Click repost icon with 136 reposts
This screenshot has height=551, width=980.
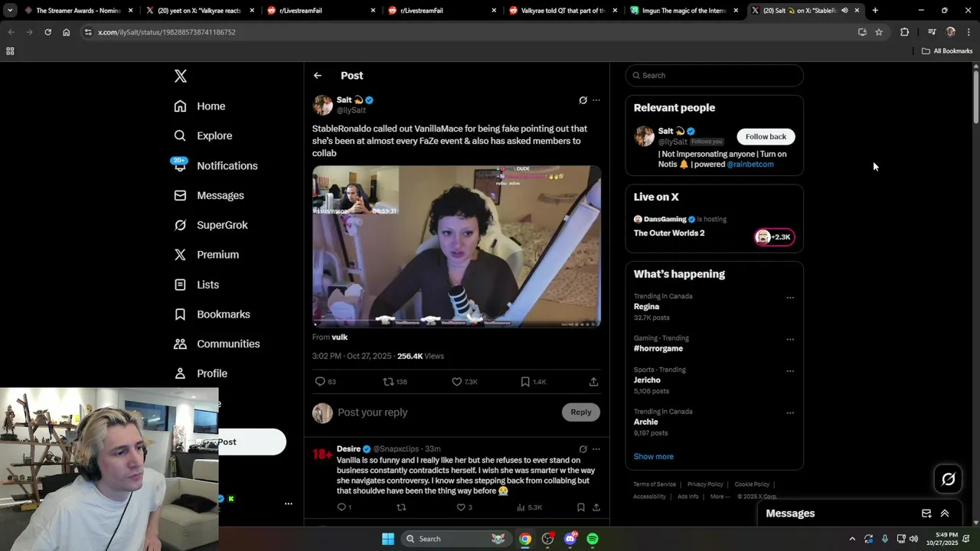click(x=388, y=381)
